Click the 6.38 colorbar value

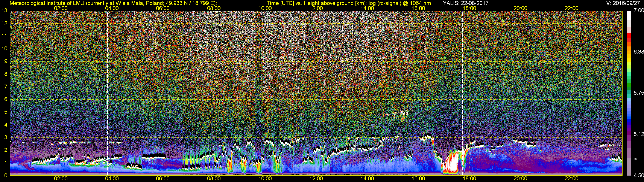coord(639,52)
